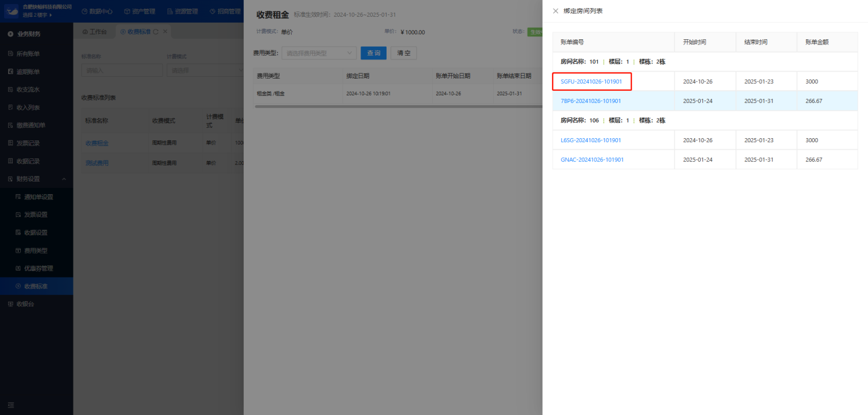
Task: Click the 所有账单 sidebar icon
Action: [x=10, y=54]
